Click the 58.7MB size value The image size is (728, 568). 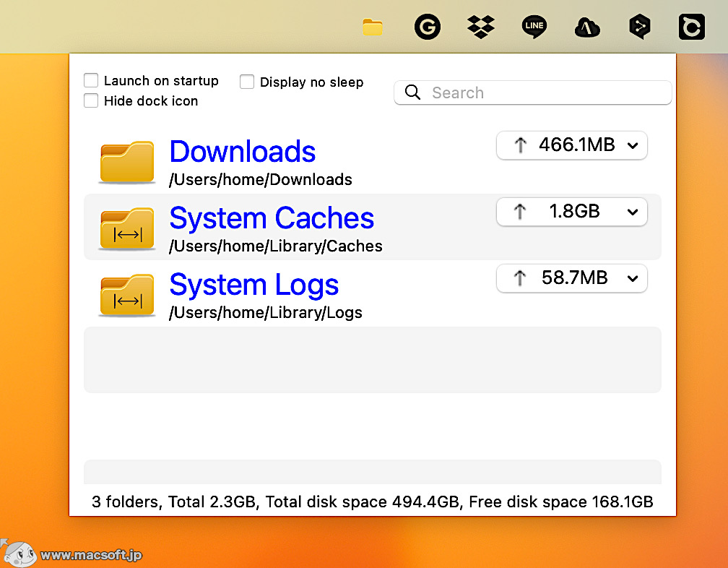tap(574, 277)
